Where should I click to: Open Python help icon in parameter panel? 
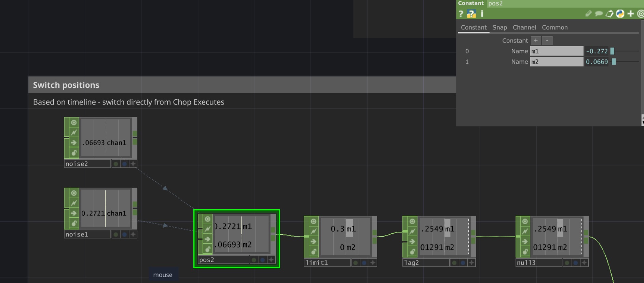pos(471,14)
